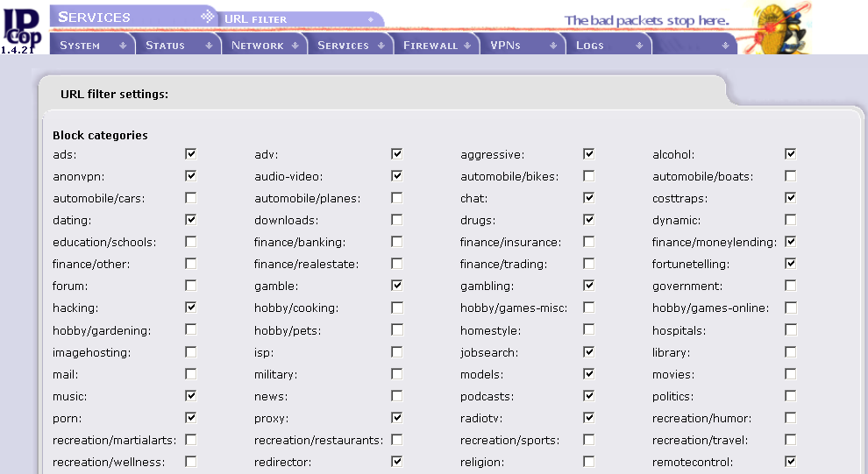Click the IPCop mascot image
This screenshot has height=474, width=868.
pyautogui.click(x=780, y=27)
